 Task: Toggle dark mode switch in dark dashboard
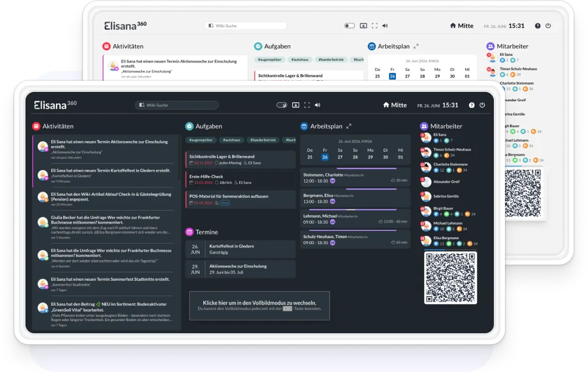282,105
